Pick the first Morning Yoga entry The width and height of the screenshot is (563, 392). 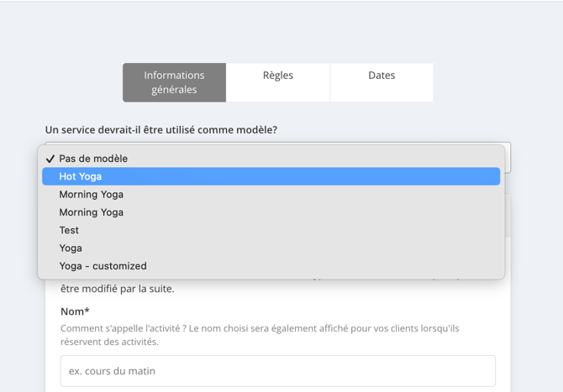coord(271,195)
